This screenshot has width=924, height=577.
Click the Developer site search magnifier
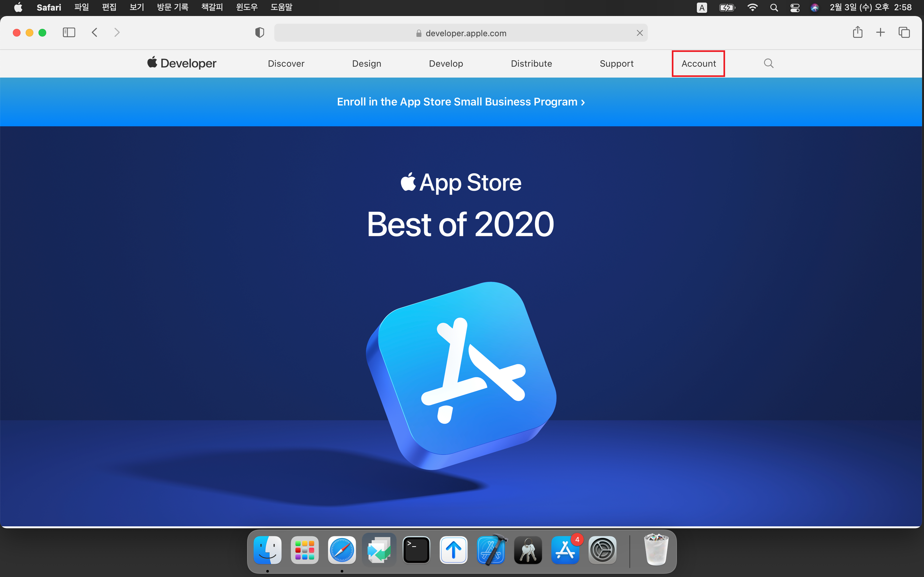769,63
